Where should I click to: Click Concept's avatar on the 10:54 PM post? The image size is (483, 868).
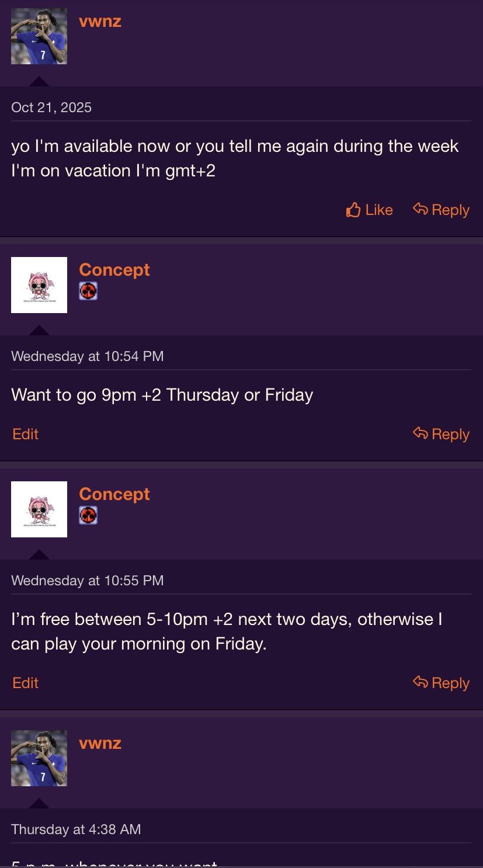(x=39, y=285)
